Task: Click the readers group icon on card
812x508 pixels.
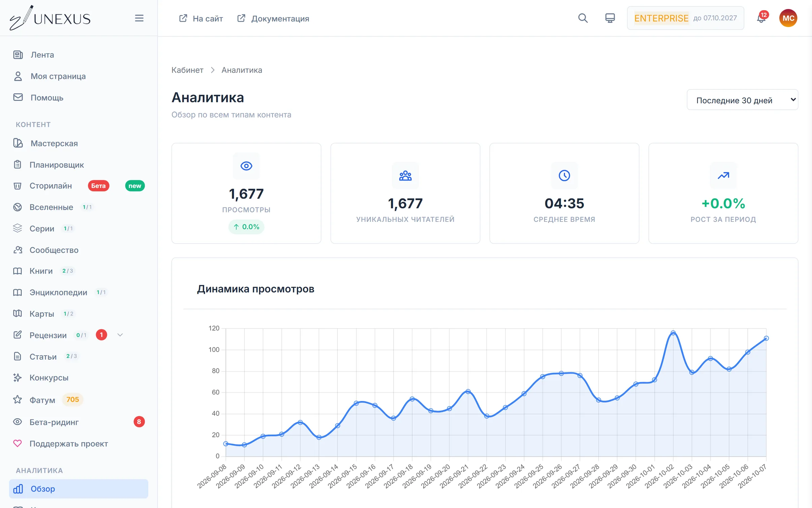Action: [405, 175]
